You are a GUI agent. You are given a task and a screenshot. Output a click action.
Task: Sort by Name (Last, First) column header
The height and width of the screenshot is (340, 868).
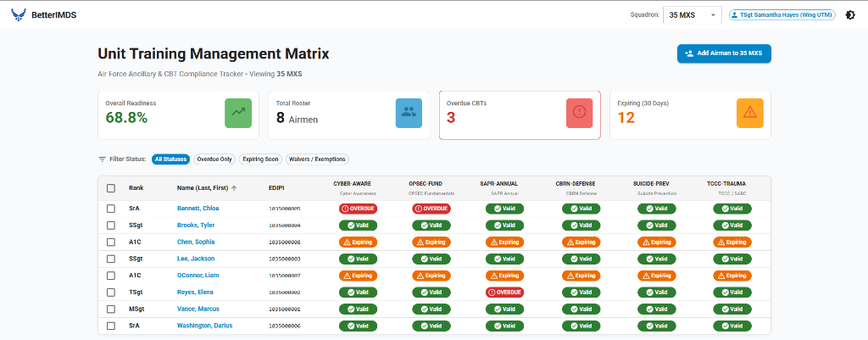(203, 188)
